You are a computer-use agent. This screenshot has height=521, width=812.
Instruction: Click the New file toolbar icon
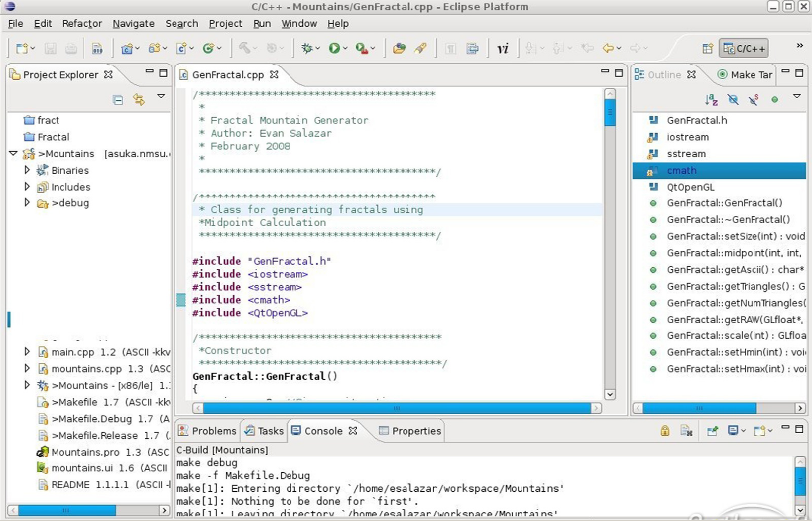tap(22, 48)
